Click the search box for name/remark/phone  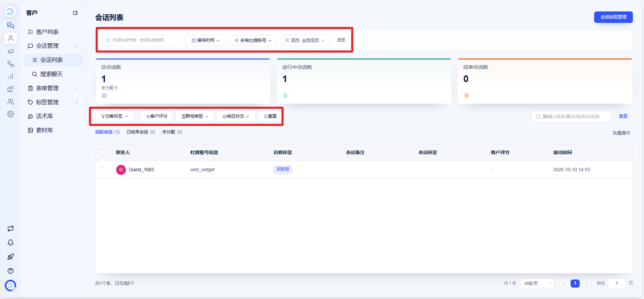(x=571, y=117)
